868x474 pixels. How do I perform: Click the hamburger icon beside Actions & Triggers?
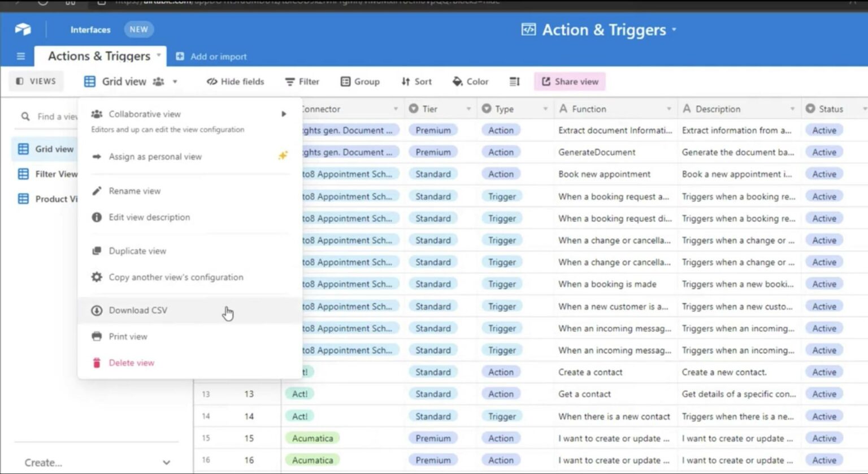(20, 56)
